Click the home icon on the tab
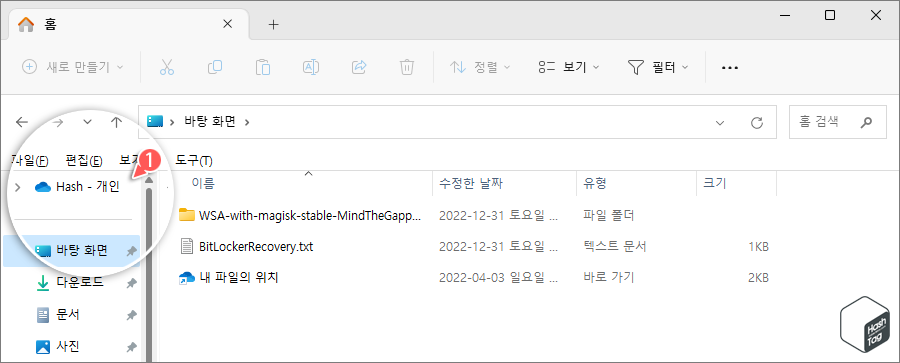Image resolution: width=900 pixels, height=363 pixels. click(26, 24)
